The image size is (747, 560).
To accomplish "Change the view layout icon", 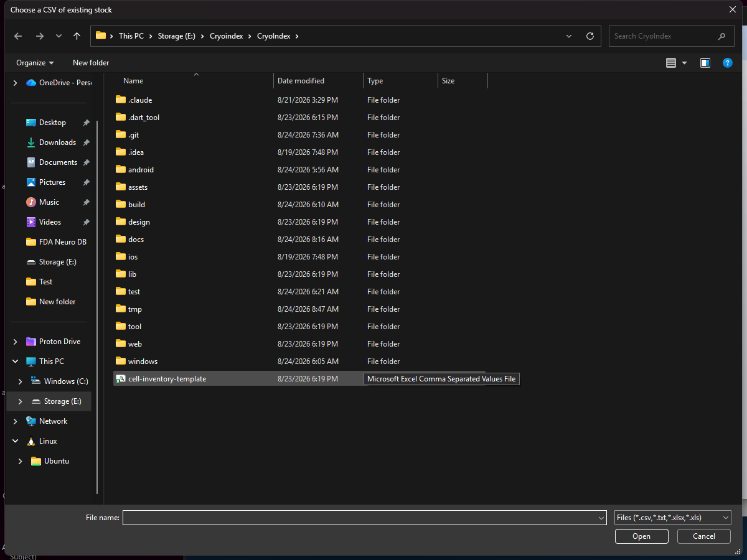I will [x=671, y=63].
